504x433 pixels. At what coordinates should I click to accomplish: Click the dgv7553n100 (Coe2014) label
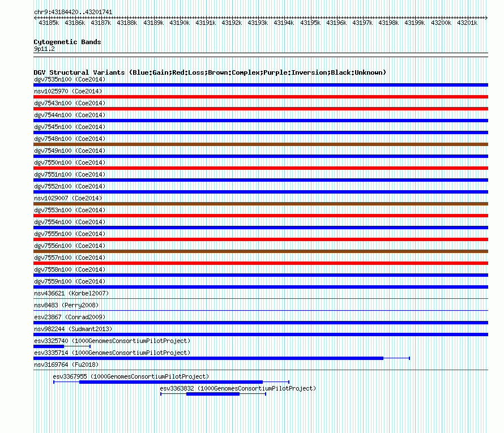pos(70,210)
